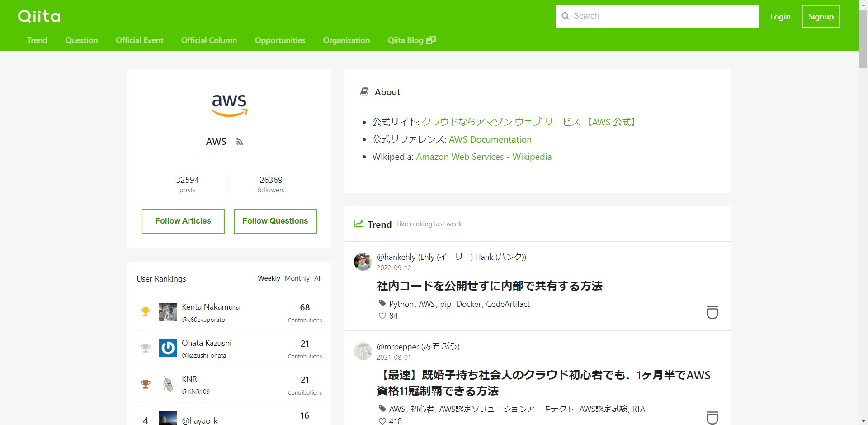This screenshot has width=868, height=425.
Task: Switch to Monthly user rankings
Action: coord(297,278)
